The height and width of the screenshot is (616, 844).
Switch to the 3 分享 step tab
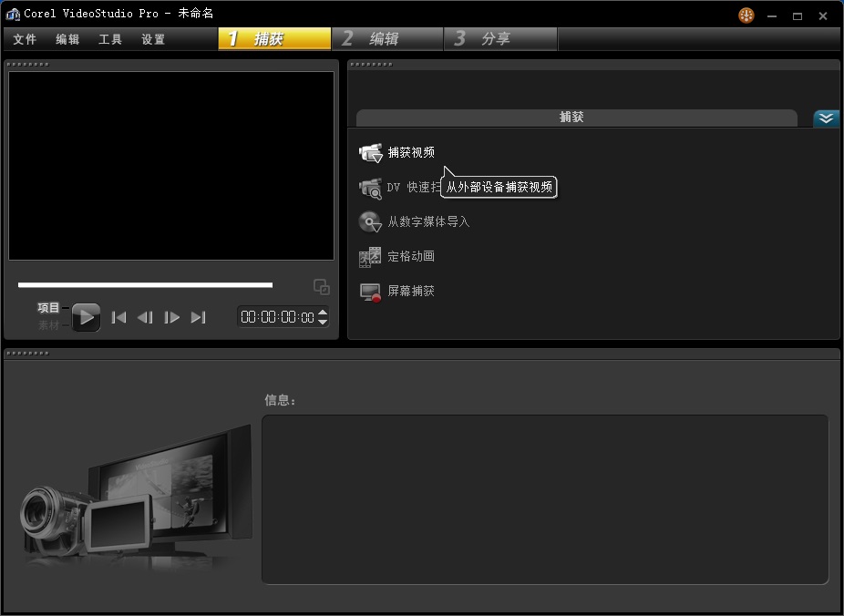(x=499, y=39)
